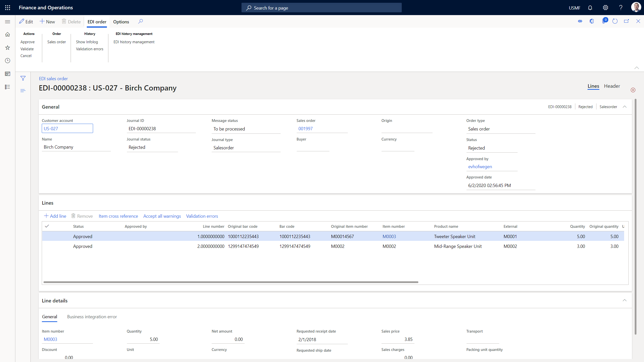Open sales order 001997 link
The width and height of the screenshot is (644, 362).
[x=305, y=128]
